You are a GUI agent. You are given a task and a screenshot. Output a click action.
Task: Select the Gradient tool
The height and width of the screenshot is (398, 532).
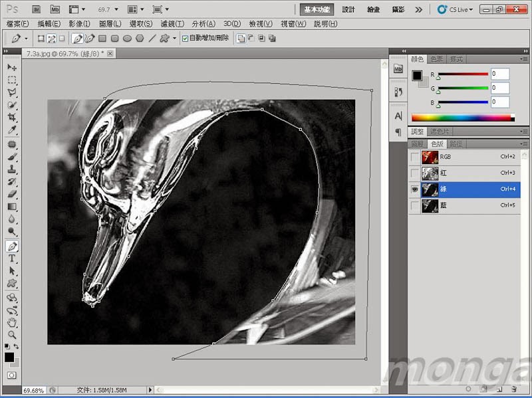point(12,207)
